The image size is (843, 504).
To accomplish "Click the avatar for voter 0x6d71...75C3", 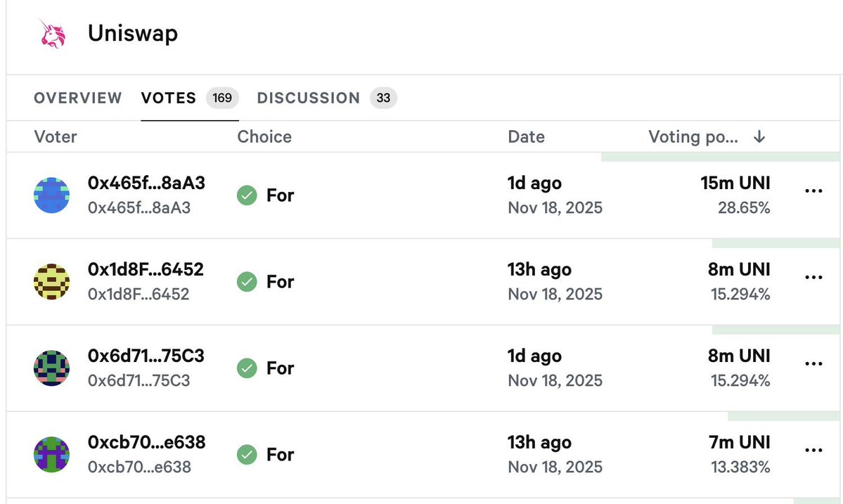I will pos(52,368).
